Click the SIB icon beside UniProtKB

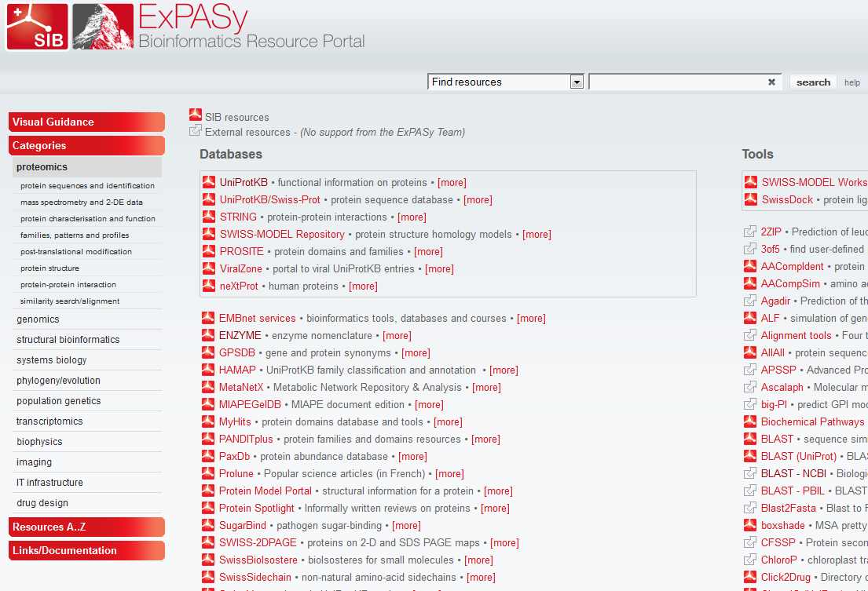(x=209, y=182)
